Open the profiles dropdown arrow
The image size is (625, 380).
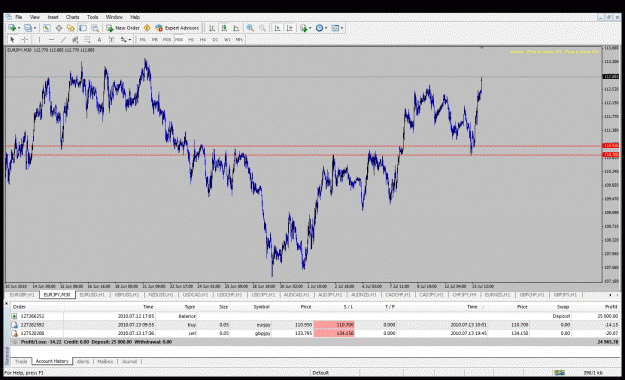35,28
